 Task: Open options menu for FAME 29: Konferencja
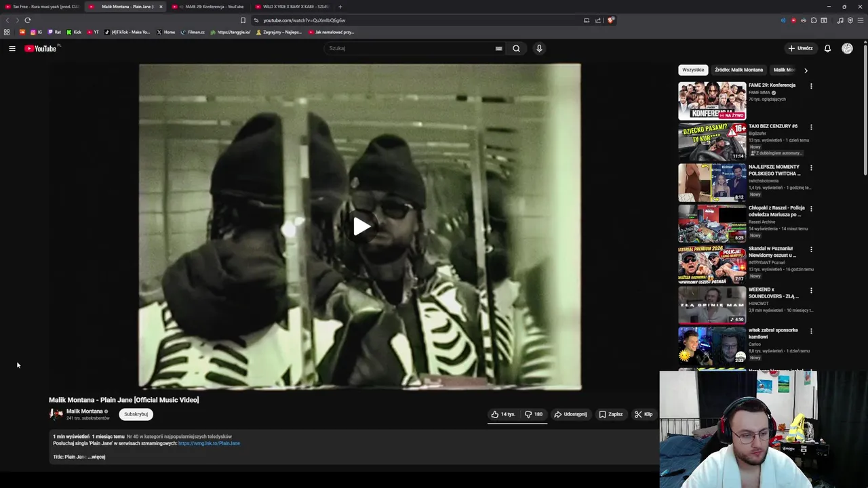point(811,86)
